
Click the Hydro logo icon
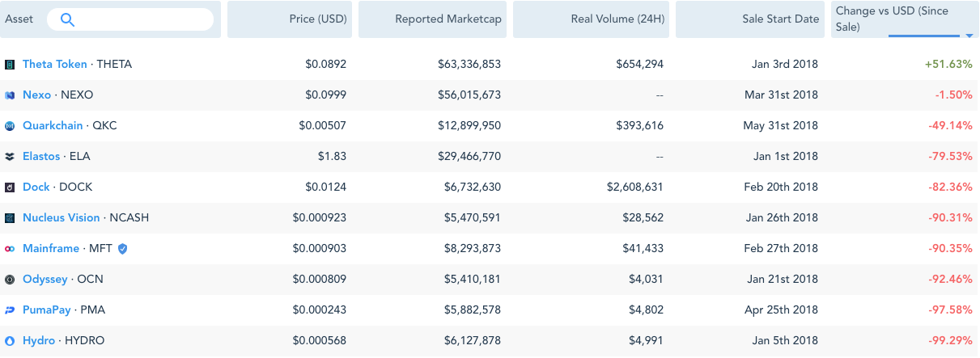point(10,341)
